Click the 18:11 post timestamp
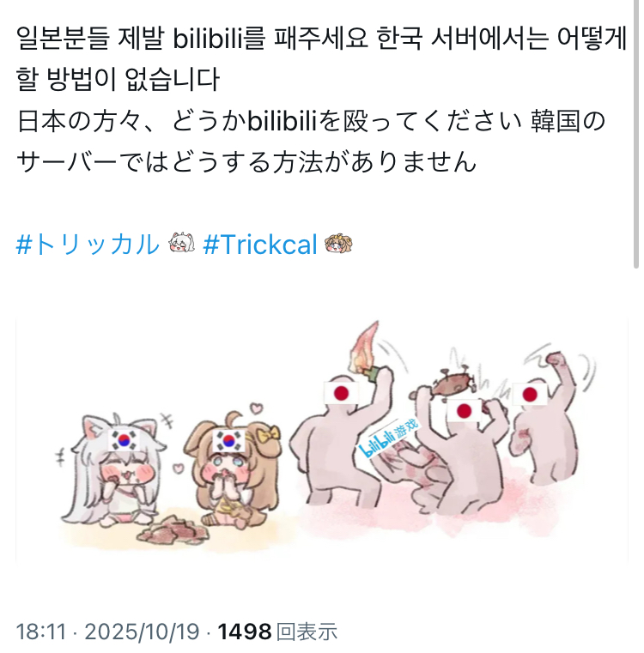The width and height of the screenshot is (644, 653). [41, 632]
